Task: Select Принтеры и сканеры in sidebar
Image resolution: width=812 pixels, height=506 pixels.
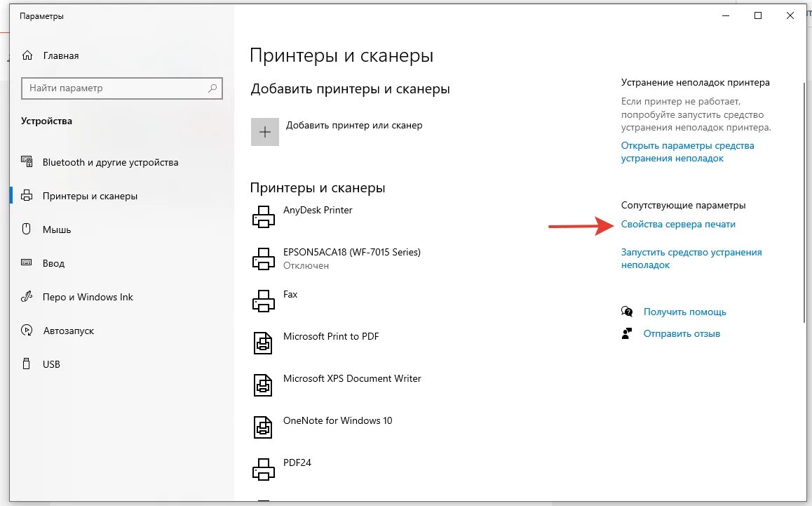Action: 90,196
